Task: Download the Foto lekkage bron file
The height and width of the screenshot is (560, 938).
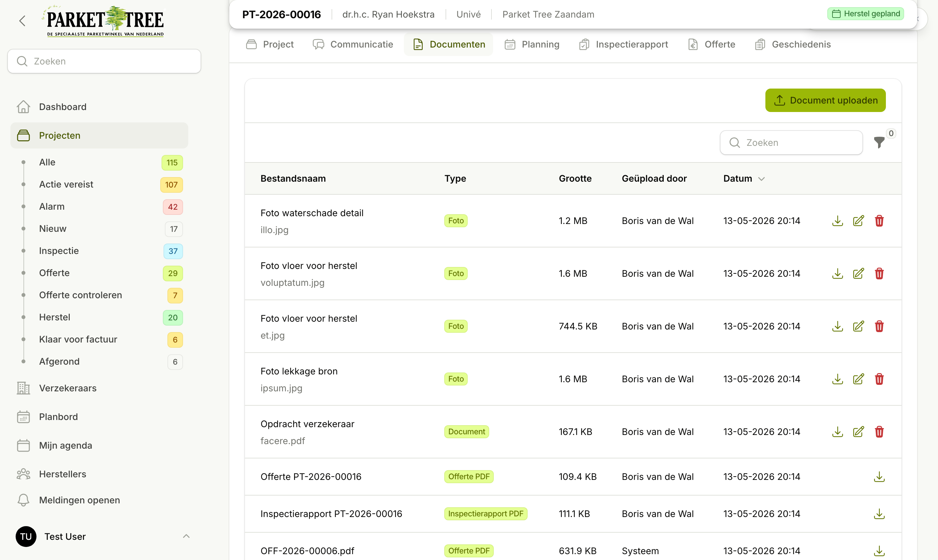Action: 837,379
